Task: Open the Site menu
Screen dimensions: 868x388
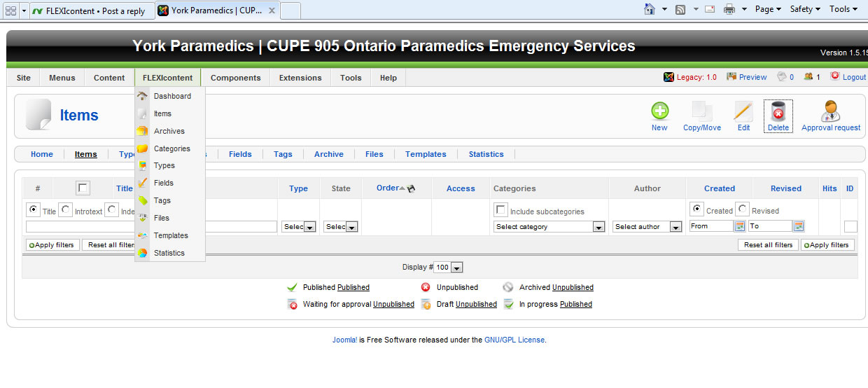Action: [x=24, y=78]
